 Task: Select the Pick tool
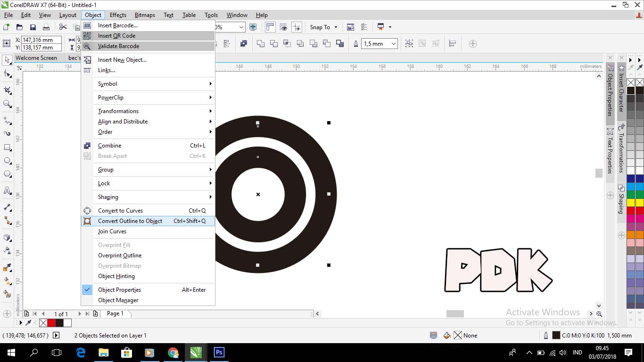coord(7,60)
